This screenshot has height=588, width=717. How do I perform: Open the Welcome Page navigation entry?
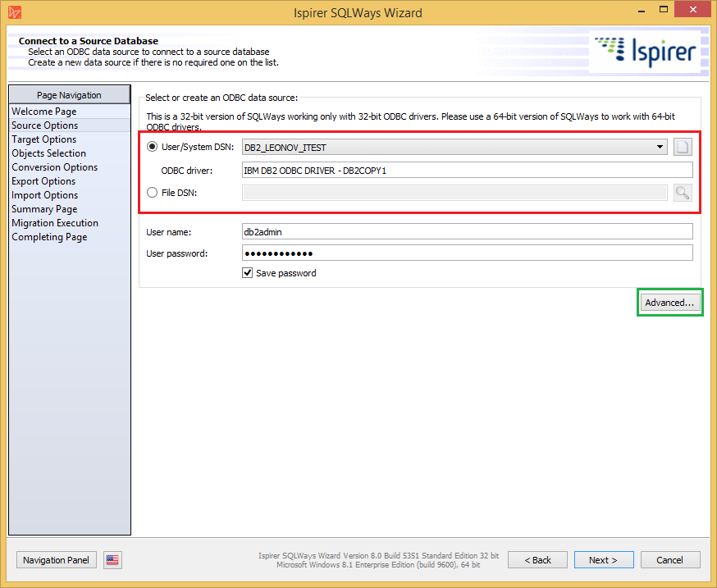pyautogui.click(x=43, y=111)
